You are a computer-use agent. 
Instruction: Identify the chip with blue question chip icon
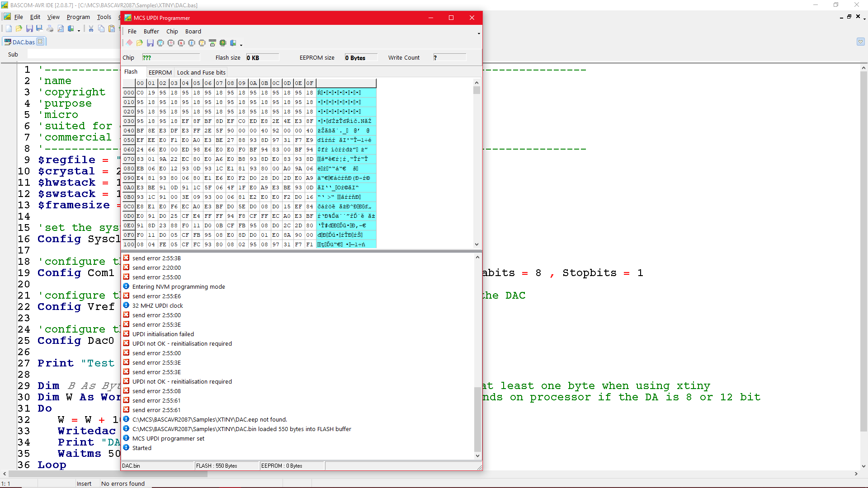(x=160, y=42)
